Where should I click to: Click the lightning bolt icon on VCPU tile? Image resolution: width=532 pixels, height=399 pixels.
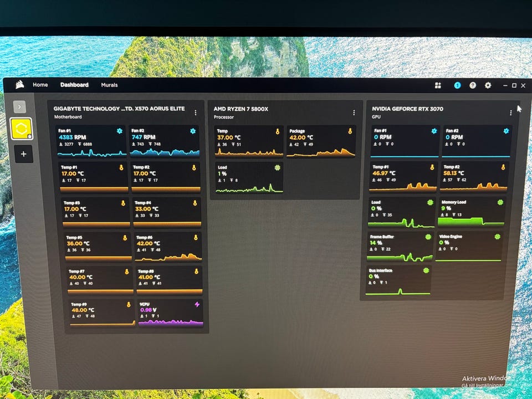(x=197, y=304)
